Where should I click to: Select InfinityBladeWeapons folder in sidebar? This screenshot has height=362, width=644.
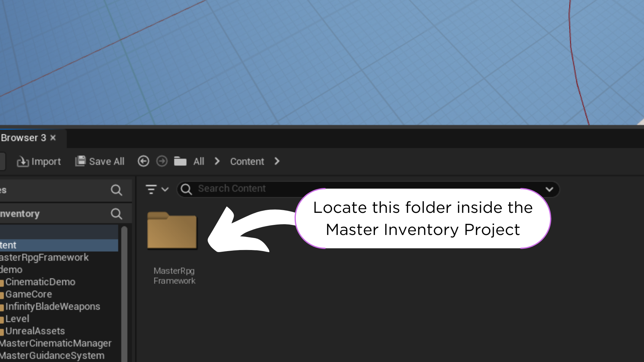point(53,306)
